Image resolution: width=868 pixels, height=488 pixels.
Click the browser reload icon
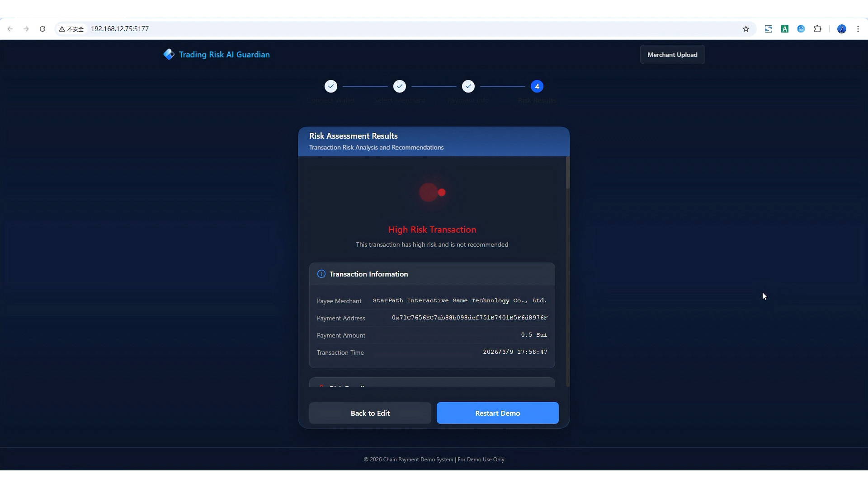point(42,29)
